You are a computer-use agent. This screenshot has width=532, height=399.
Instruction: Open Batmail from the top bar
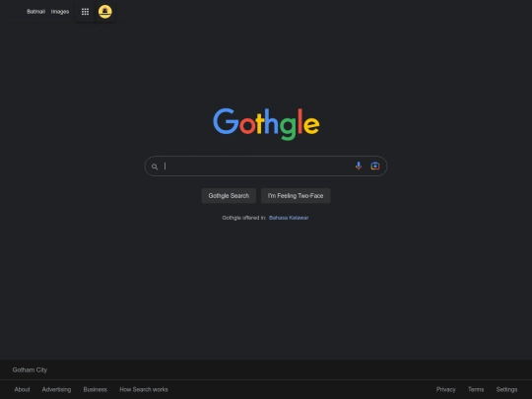[x=36, y=12]
